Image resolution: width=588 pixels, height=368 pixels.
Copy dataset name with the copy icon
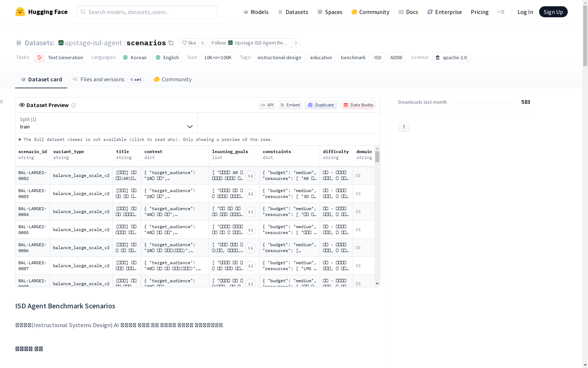click(171, 43)
